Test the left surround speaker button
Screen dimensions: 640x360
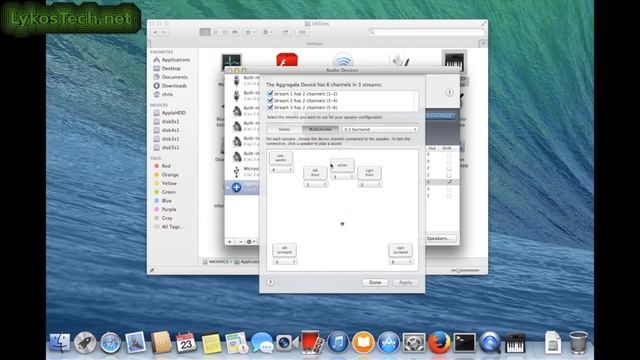284,250
